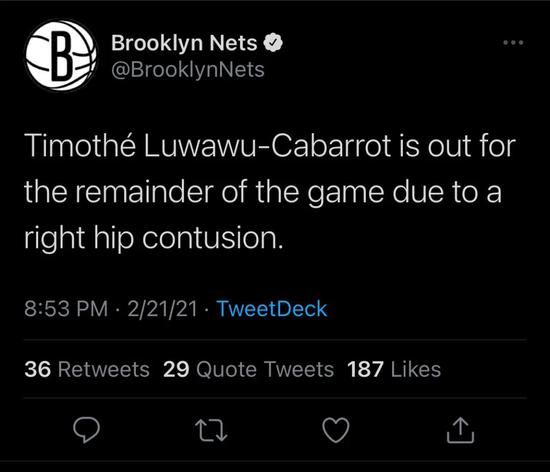
Task: Open the Brooklyn Nets profile avatar
Action: (x=61, y=55)
